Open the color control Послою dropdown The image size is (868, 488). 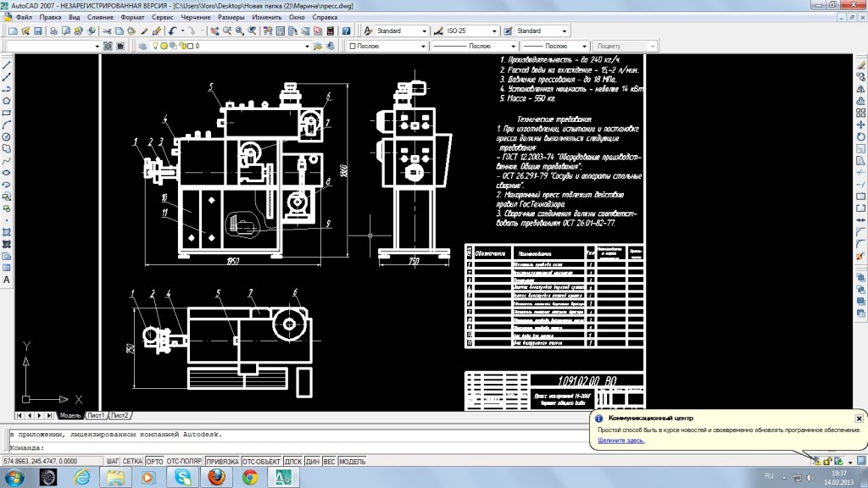click(424, 46)
